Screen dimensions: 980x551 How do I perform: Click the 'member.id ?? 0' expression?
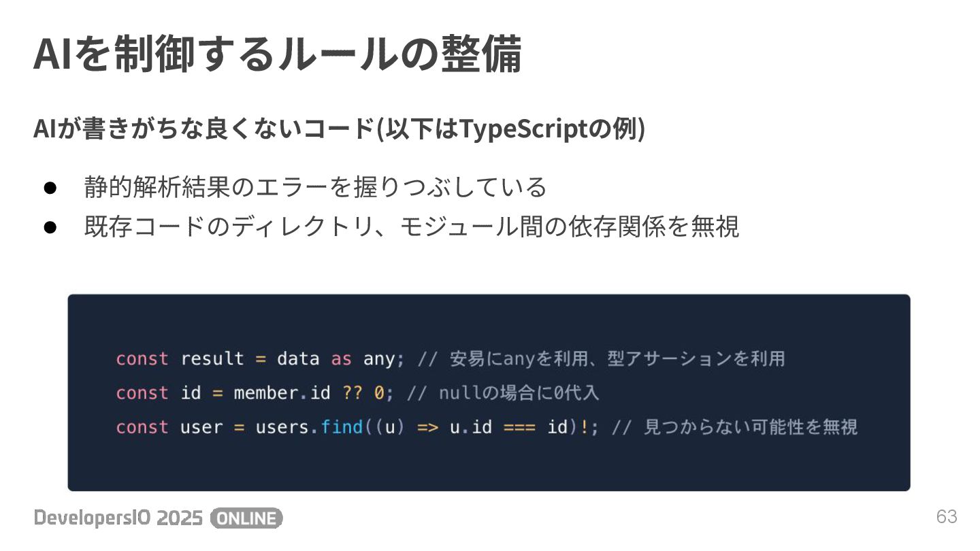pyautogui.click(x=308, y=393)
